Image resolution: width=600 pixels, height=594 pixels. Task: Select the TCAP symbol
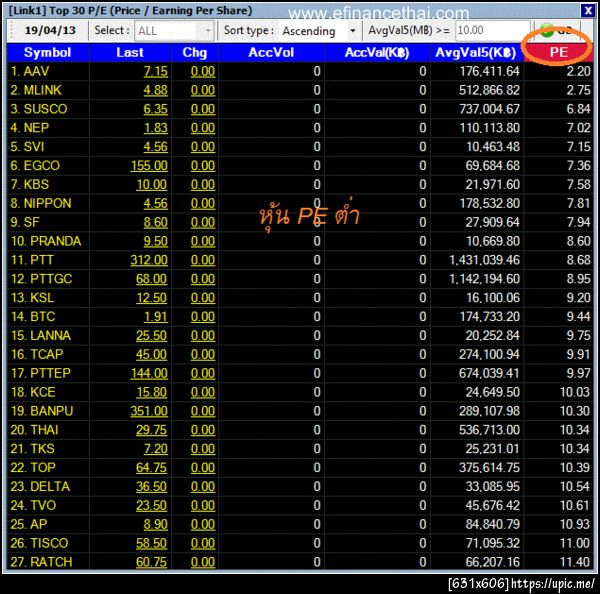(37, 354)
